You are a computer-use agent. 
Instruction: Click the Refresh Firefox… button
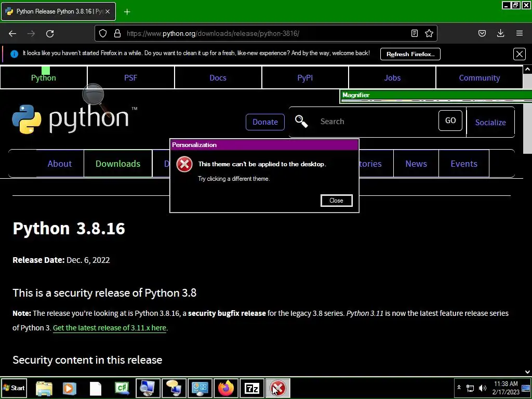(x=410, y=54)
